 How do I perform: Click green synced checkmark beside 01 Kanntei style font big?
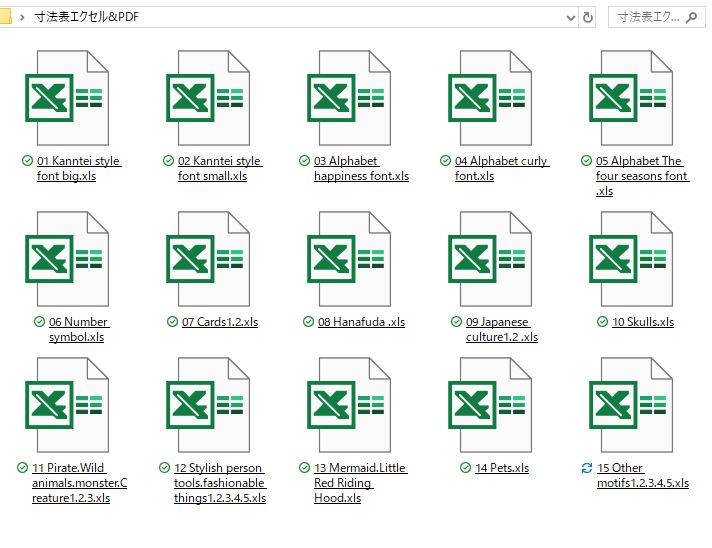point(27,160)
